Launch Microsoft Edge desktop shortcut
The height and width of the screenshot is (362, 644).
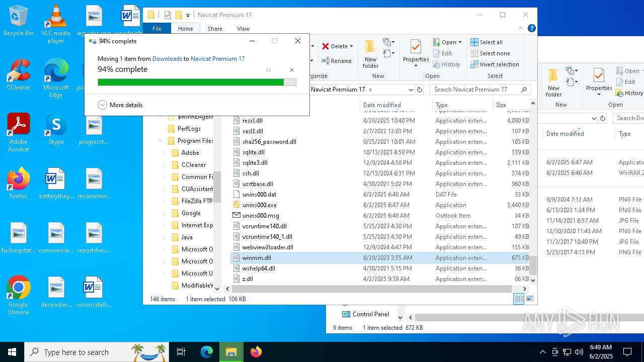tap(56, 78)
